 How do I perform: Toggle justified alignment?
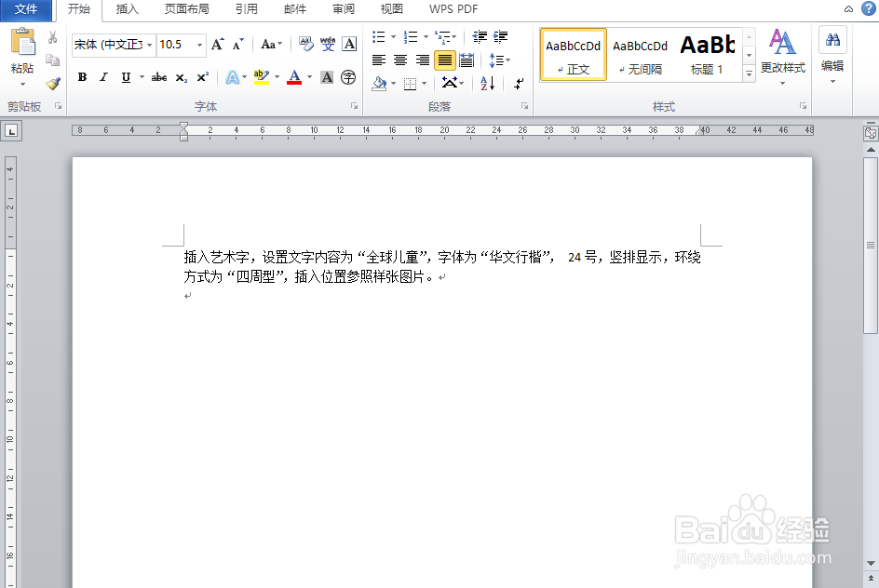442,60
